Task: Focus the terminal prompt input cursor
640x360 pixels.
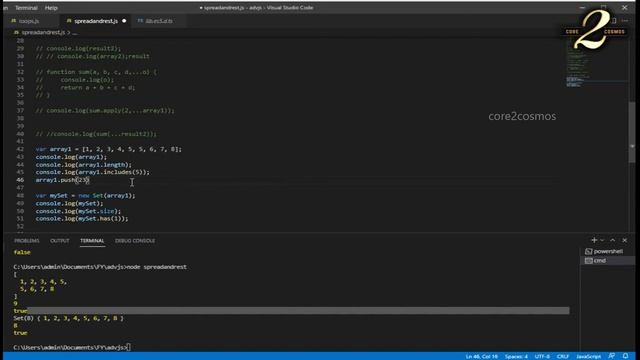Action: [128, 347]
